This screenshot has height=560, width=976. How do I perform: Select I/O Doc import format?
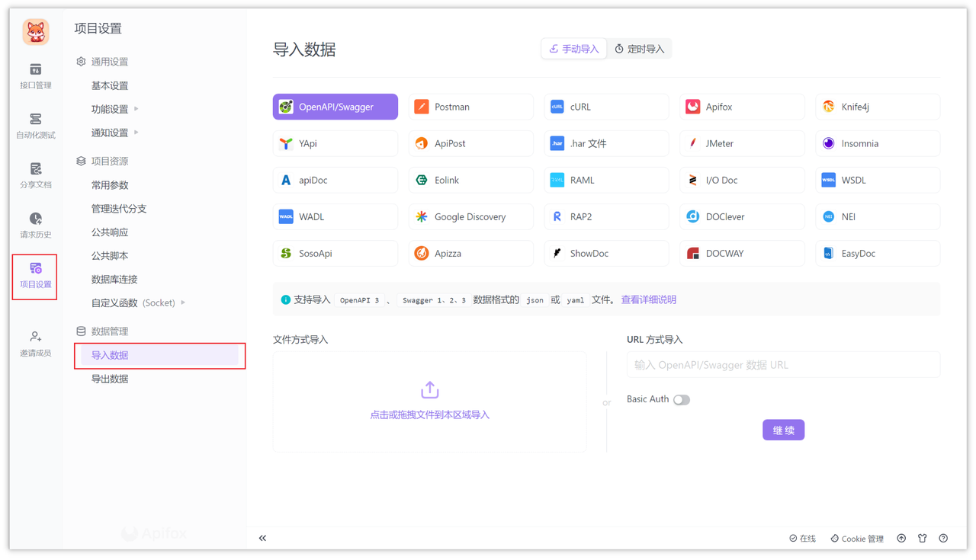click(742, 180)
